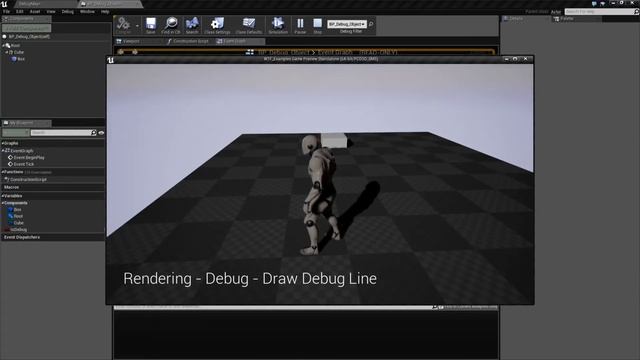The width and height of the screenshot is (640, 360).
Task: Click the Add New button in My Blueprint
Action: coord(15,133)
